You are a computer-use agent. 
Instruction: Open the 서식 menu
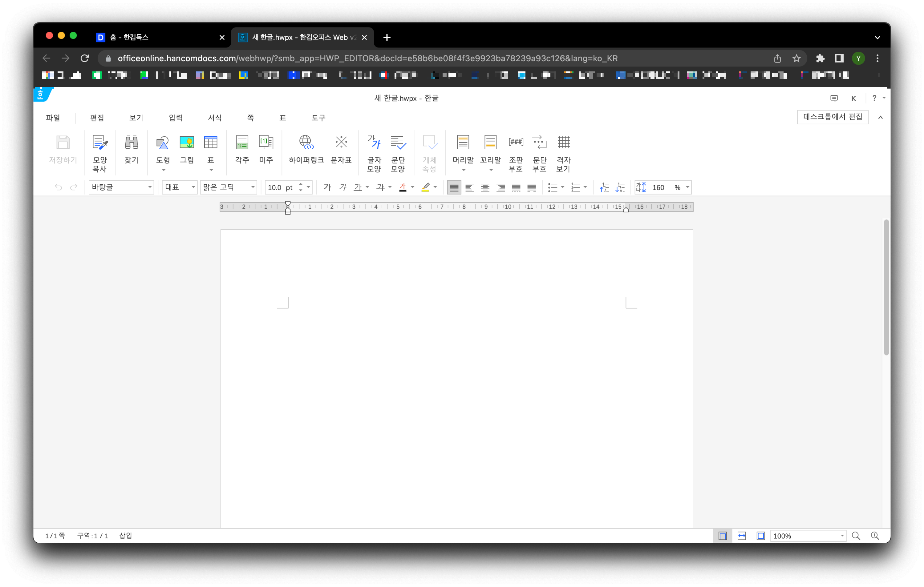click(x=214, y=118)
